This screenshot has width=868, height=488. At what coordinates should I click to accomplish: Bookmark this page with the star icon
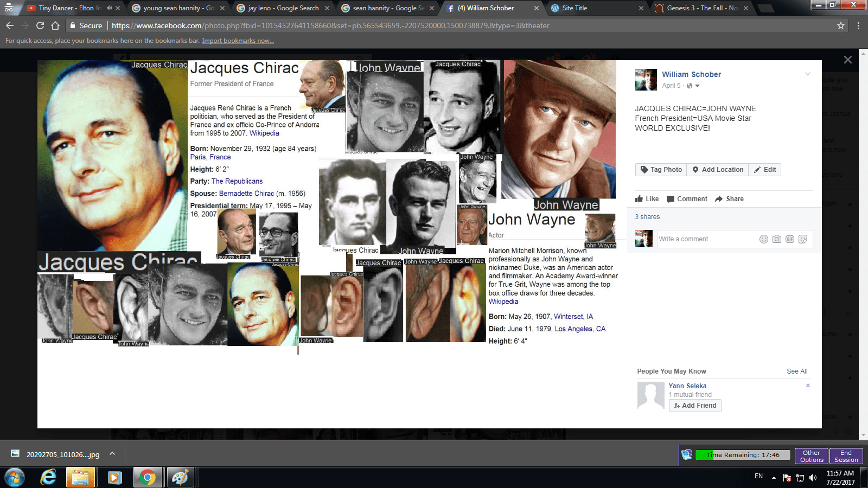pos(841,25)
